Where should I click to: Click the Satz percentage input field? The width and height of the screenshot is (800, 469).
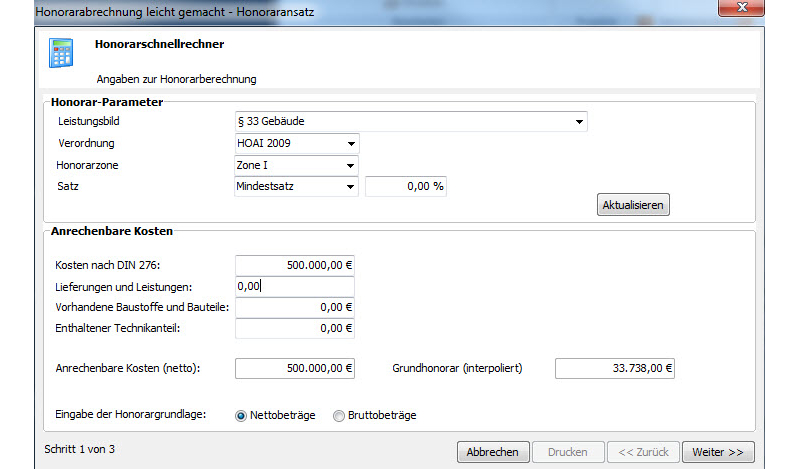405,187
